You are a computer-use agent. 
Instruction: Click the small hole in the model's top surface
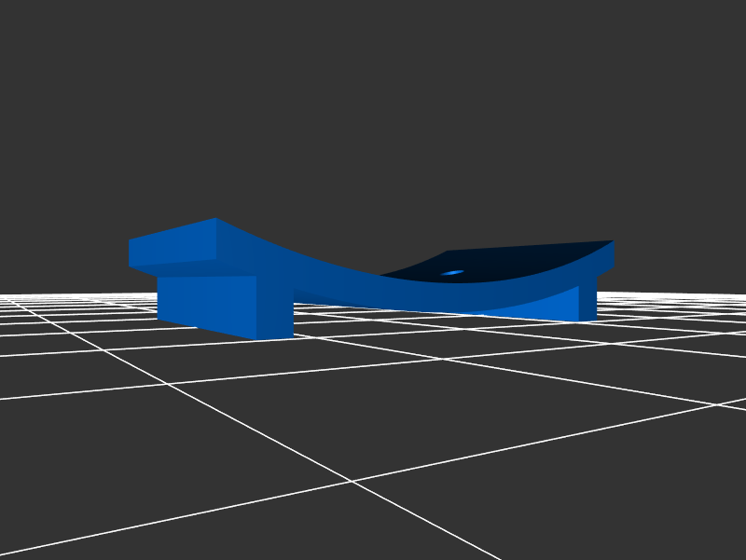point(452,273)
